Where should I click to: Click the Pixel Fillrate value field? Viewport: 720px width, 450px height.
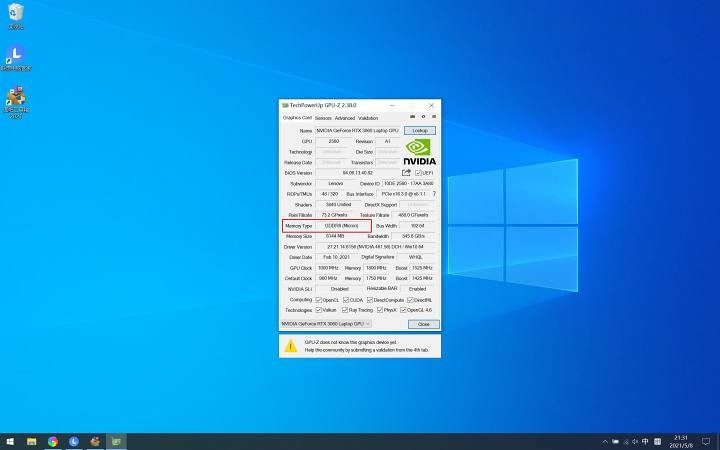pyautogui.click(x=334, y=215)
